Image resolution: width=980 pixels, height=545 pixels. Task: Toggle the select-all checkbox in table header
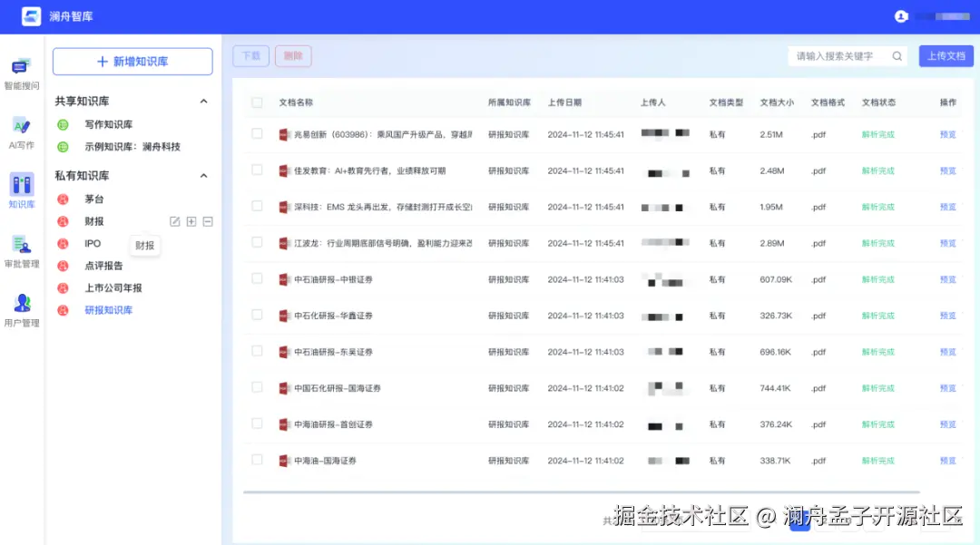pyautogui.click(x=257, y=102)
